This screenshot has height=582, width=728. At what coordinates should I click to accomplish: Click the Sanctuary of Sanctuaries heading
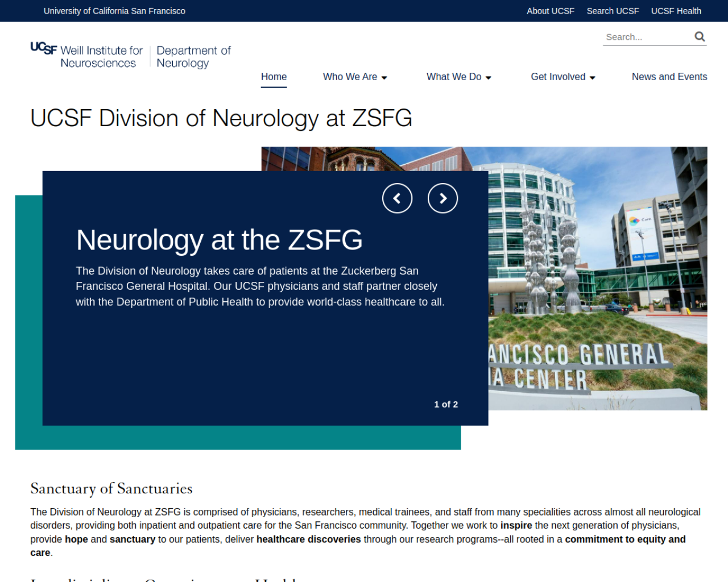111,489
